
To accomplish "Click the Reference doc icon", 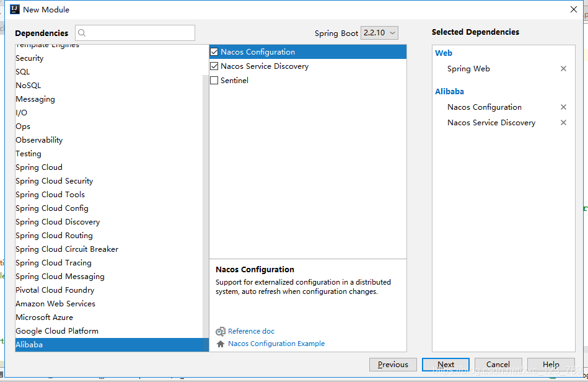I will click(221, 331).
